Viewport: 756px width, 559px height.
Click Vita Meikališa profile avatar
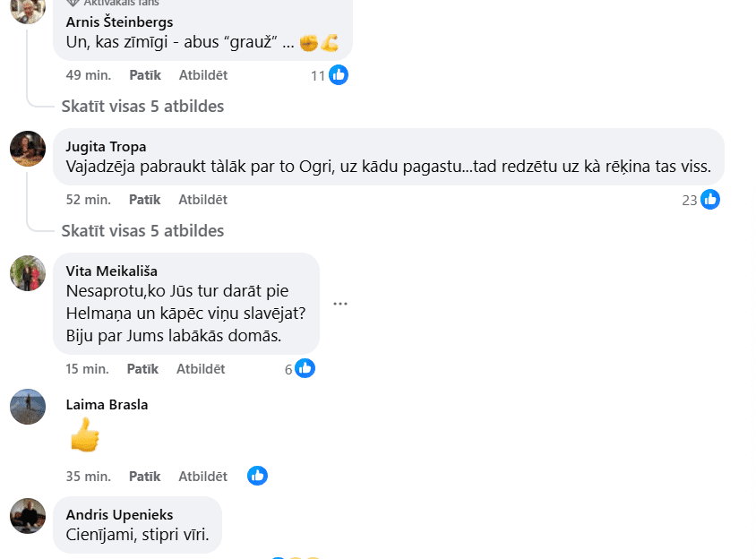[28, 273]
